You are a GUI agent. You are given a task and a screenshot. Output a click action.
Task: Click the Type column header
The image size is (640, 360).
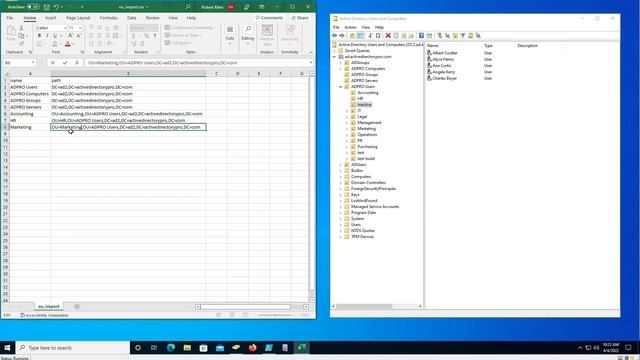(488, 46)
